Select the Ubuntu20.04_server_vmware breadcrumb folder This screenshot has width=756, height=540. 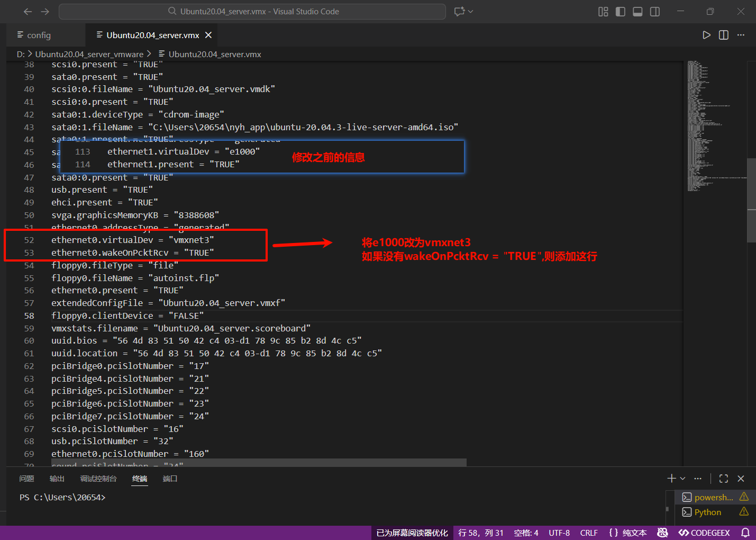[x=89, y=54]
